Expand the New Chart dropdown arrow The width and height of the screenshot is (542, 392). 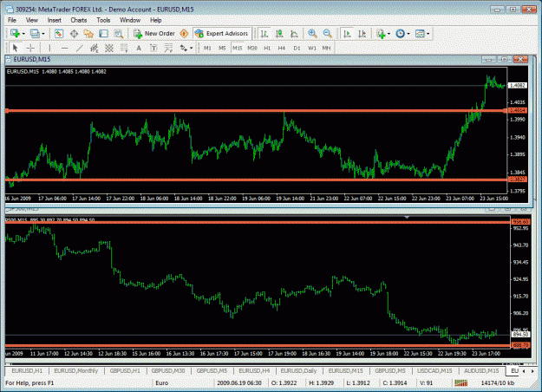coord(23,34)
